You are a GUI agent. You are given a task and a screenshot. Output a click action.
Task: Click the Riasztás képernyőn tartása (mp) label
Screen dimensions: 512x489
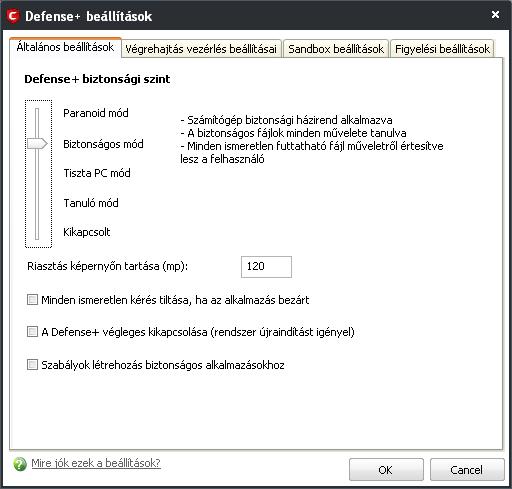(108, 266)
